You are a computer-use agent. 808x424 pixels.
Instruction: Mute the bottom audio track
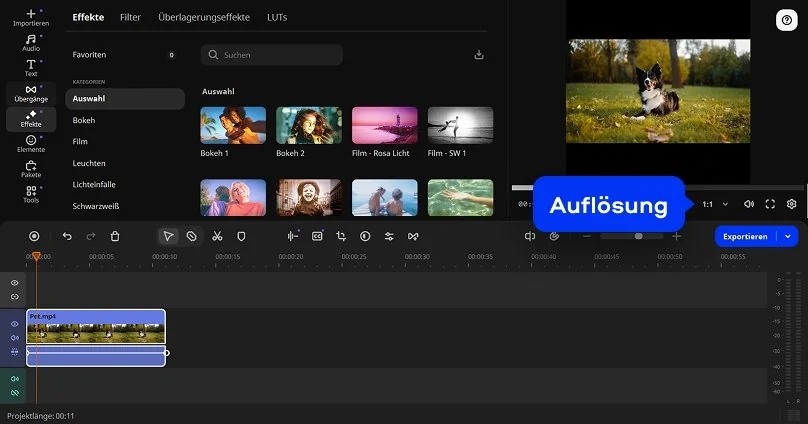click(x=14, y=379)
